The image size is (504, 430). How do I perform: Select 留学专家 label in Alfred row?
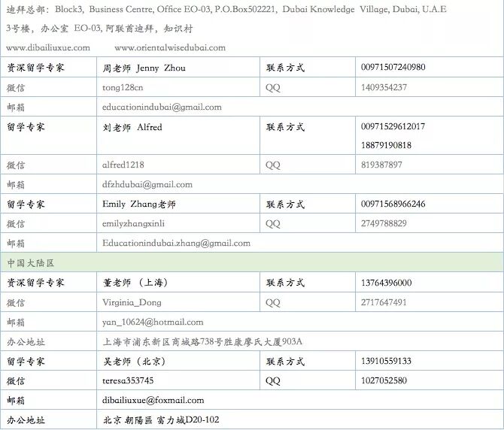[x=26, y=127]
